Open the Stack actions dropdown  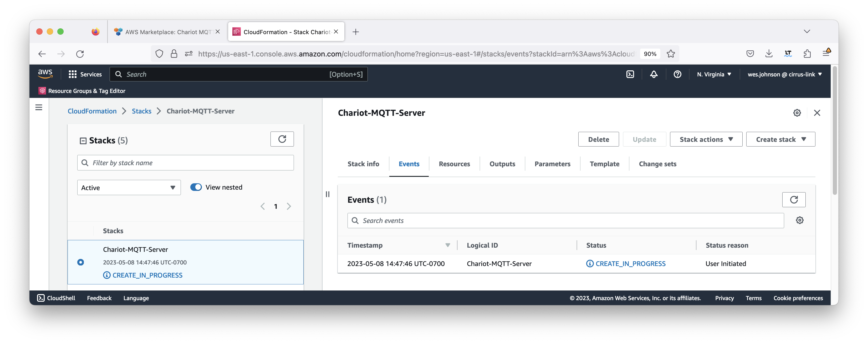pos(706,139)
